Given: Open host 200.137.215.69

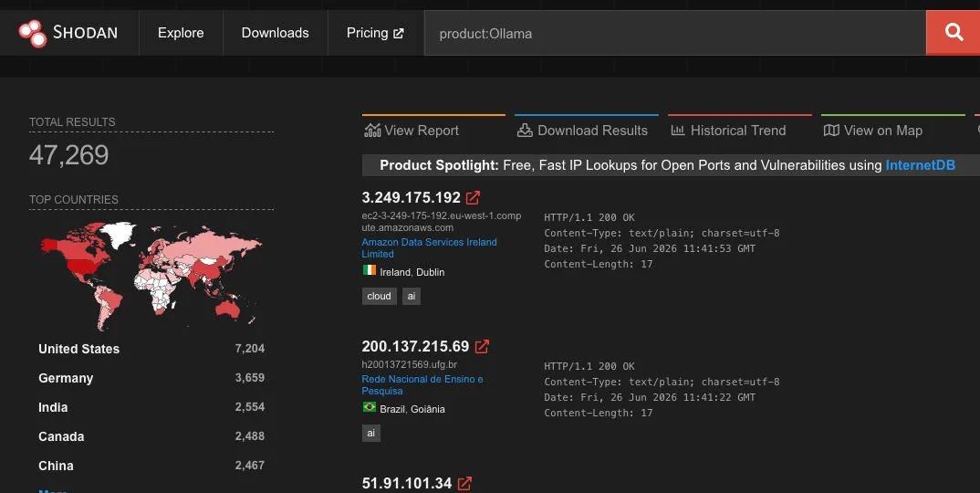Looking at the screenshot, I should click(415, 347).
